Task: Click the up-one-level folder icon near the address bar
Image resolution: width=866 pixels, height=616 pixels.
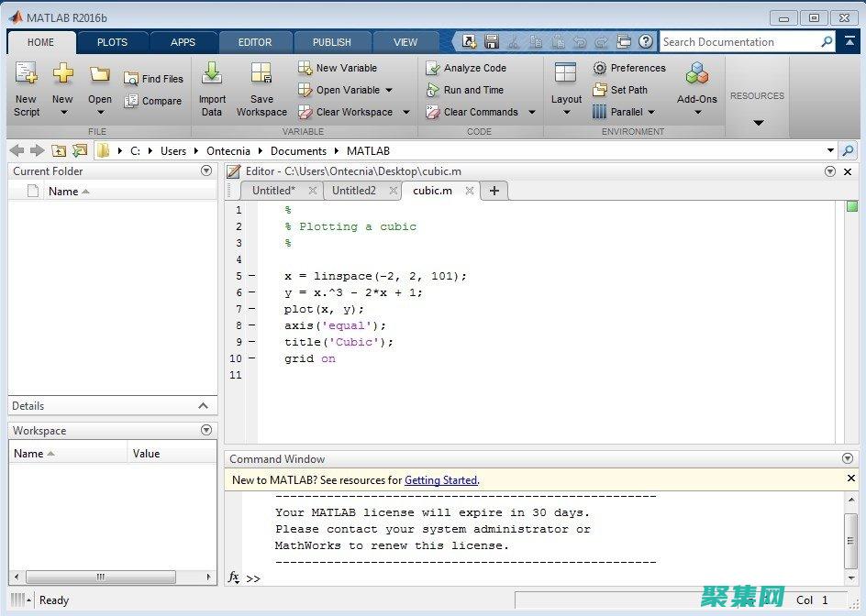Action: (58, 150)
